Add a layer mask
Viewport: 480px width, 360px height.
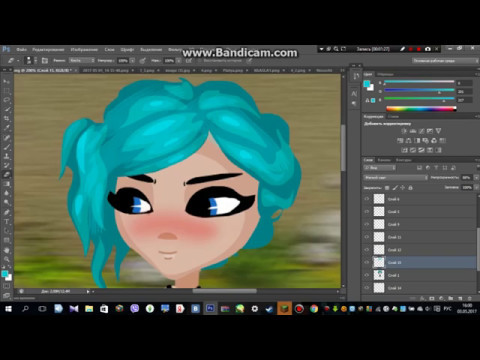pyautogui.click(x=432, y=298)
